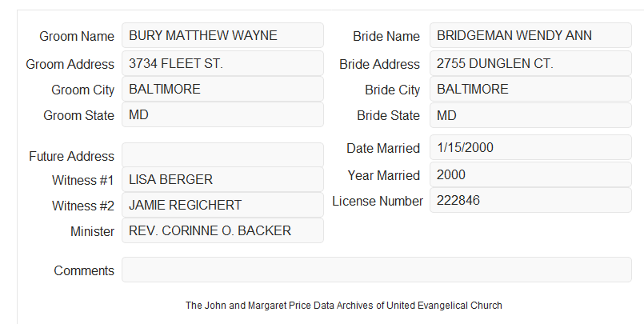Click the Groom State MD field
644x324 pixels.
pyautogui.click(x=222, y=114)
